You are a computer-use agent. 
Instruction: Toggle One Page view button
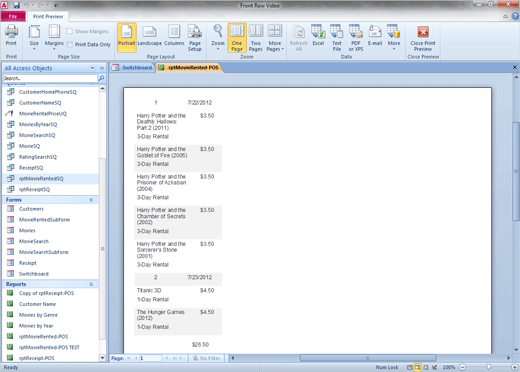click(237, 38)
